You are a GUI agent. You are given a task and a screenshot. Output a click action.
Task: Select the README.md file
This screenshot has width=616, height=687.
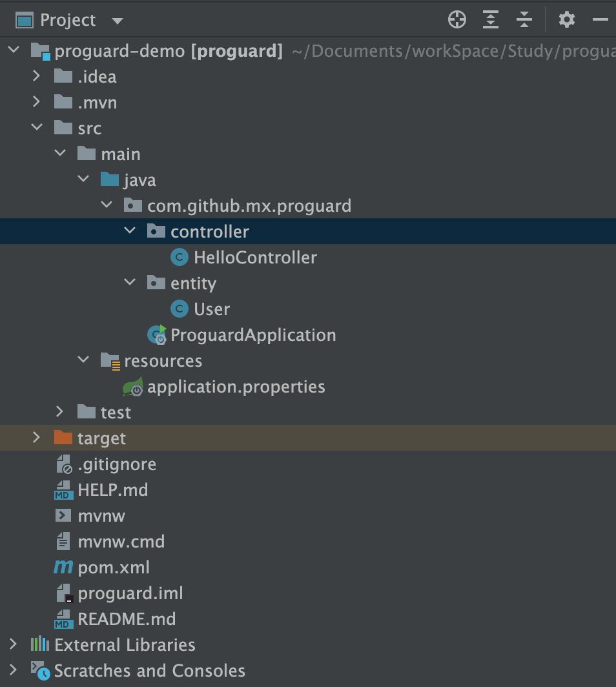127,619
